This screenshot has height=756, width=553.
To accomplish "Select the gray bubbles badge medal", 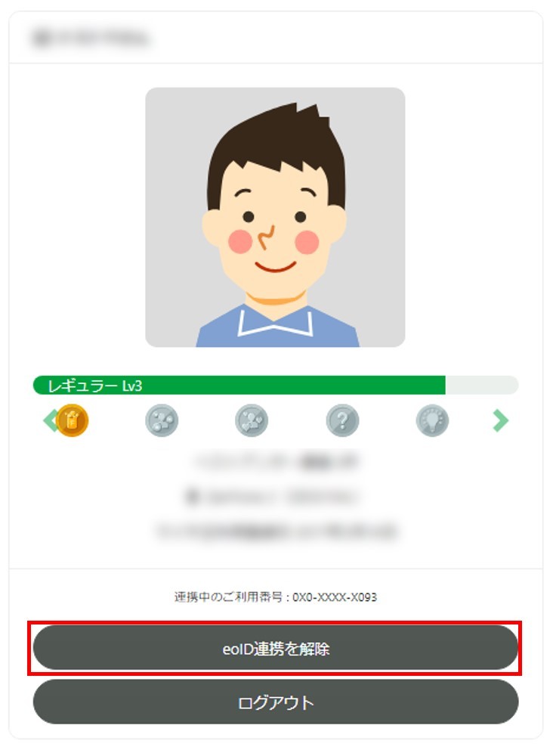I will click(162, 420).
